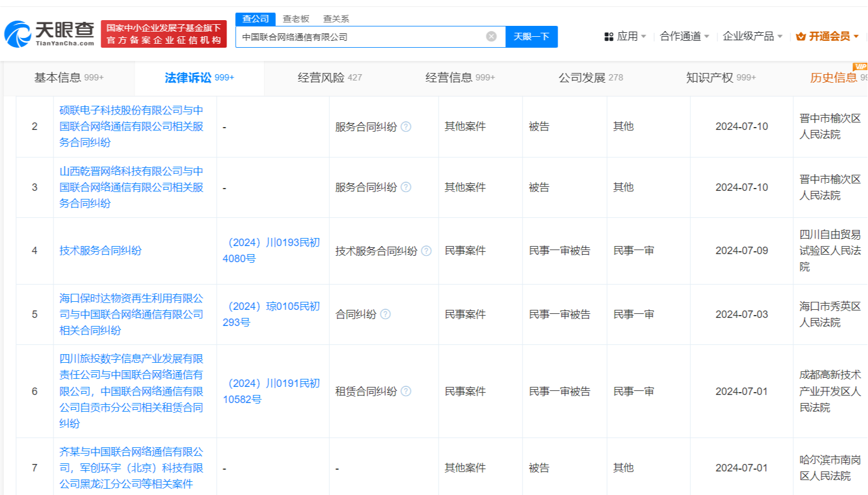Select 民事一审被告 in row 6

coord(559,392)
